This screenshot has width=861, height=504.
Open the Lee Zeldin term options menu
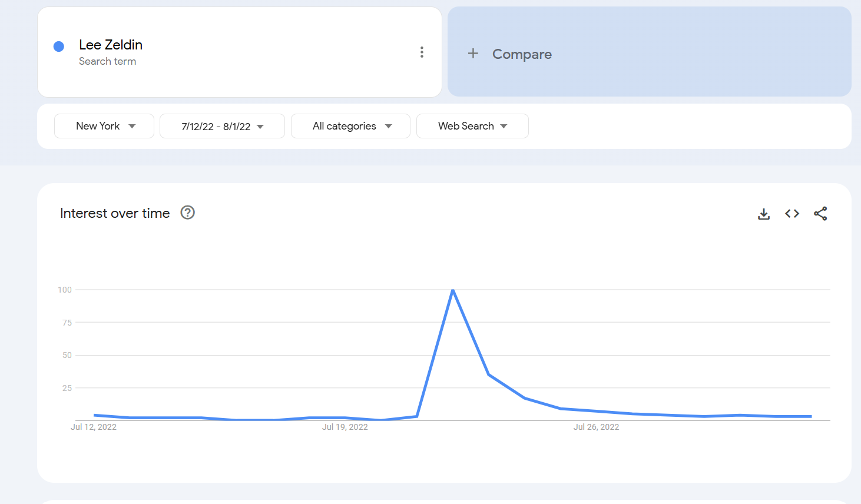click(x=422, y=52)
